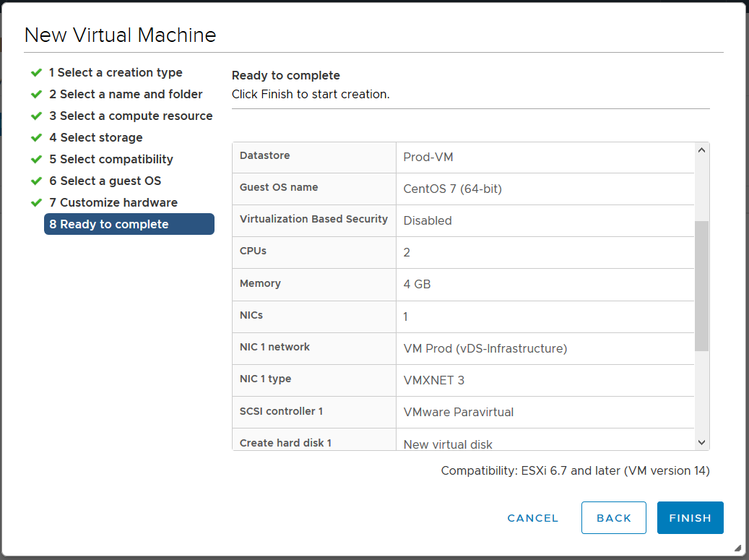Click the Guest OS name row label
The image size is (749, 560).
coord(279,187)
